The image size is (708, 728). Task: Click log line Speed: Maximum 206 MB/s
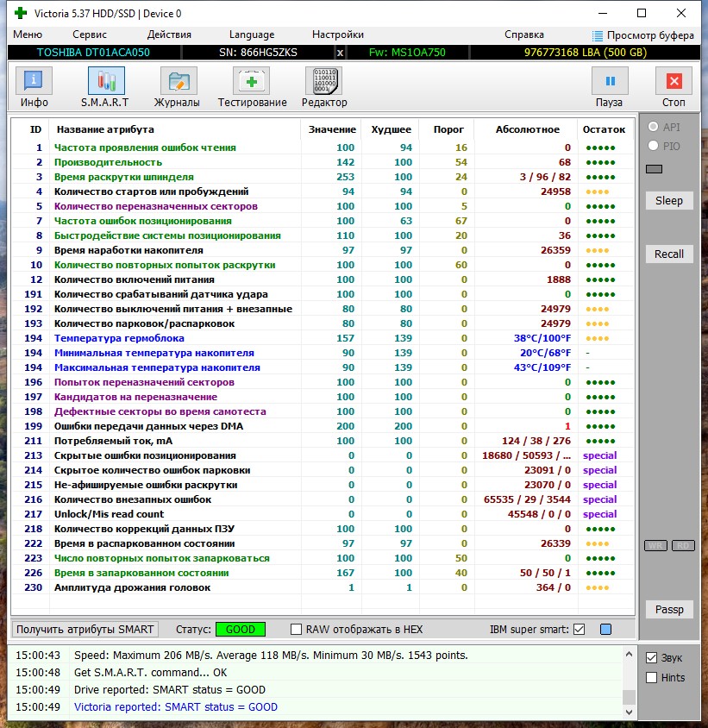(271, 656)
